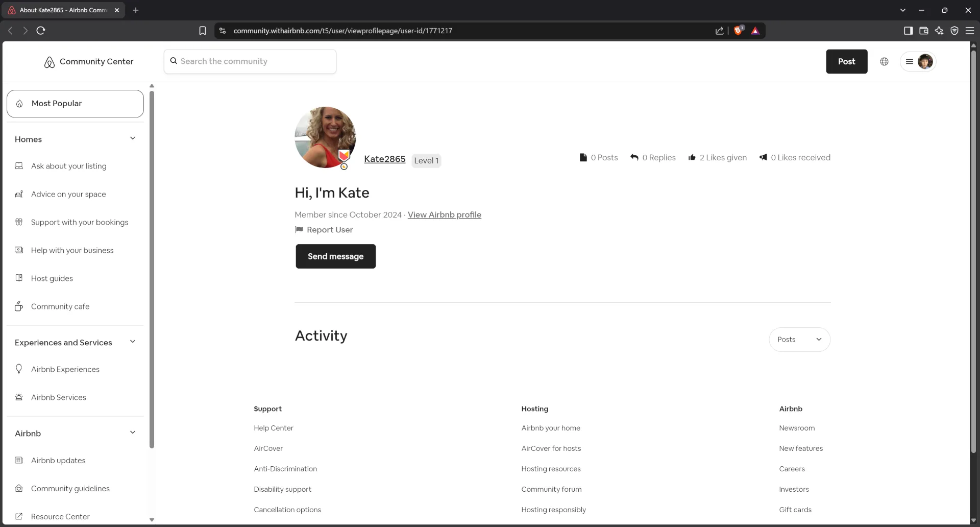Open the Brave wallet icon
980x527 pixels.
[923, 31]
